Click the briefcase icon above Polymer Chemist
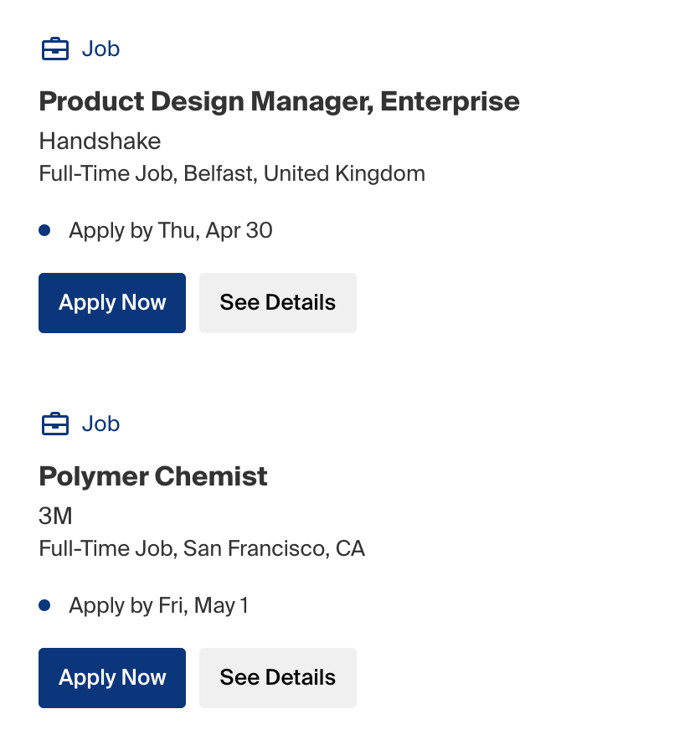This screenshot has width=700, height=745. coord(55,424)
